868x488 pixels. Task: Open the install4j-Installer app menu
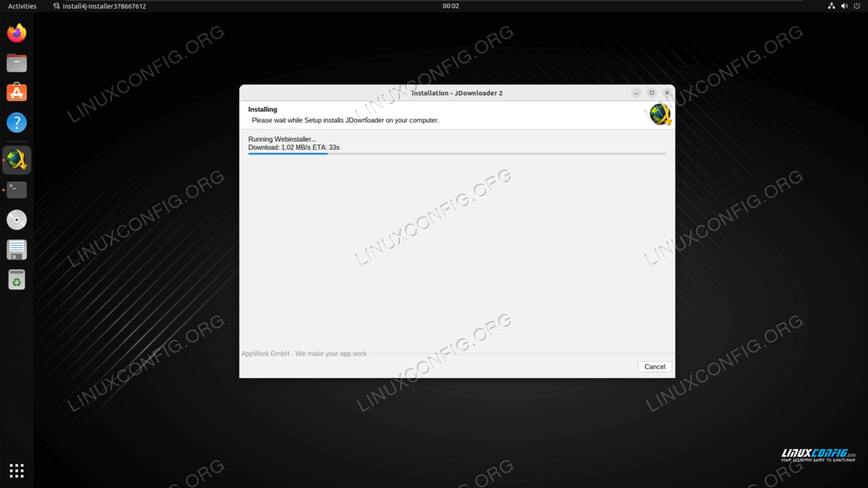click(x=100, y=6)
